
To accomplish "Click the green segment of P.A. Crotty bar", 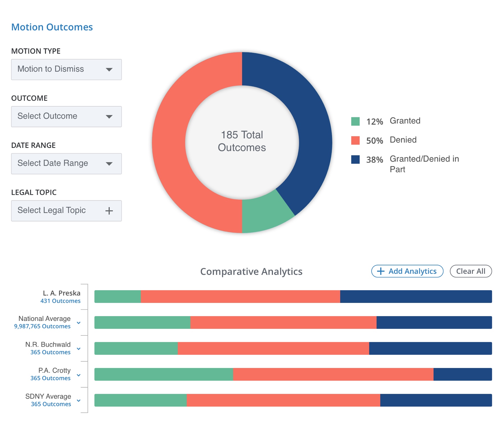I will pyautogui.click(x=164, y=375).
